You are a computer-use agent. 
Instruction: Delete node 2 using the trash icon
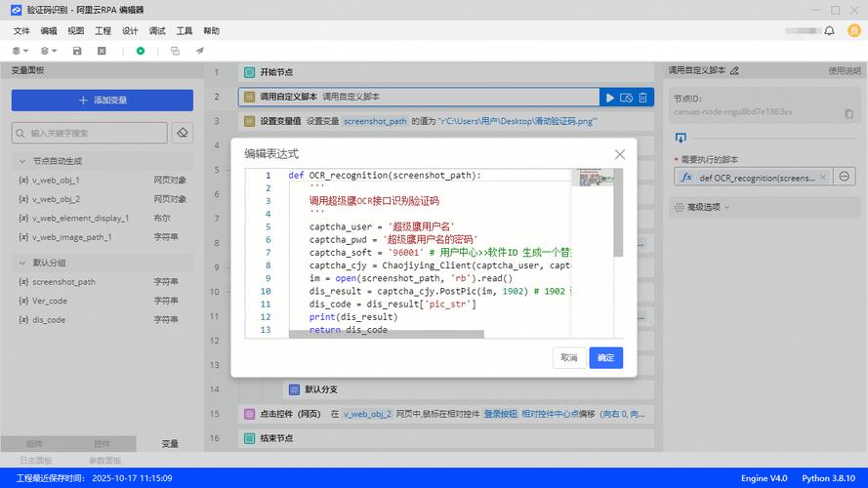click(x=642, y=98)
